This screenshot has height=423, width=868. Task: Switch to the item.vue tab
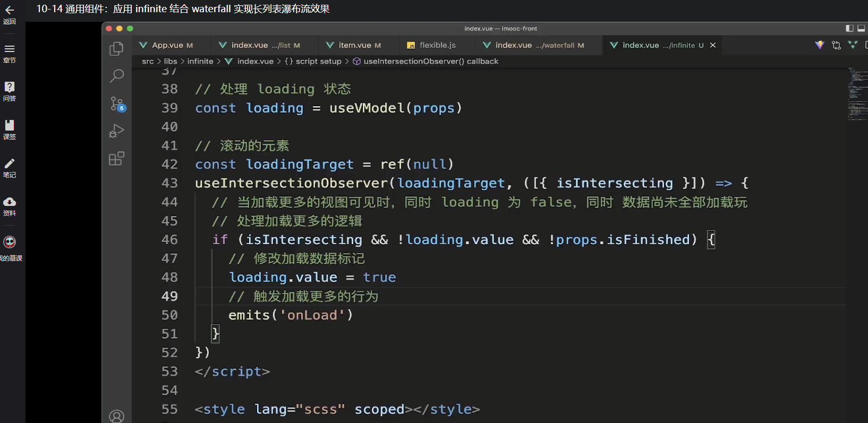click(359, 45)
